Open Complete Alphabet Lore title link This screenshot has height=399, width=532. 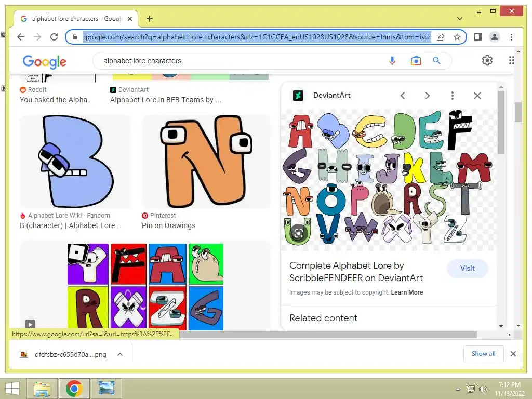356,272
